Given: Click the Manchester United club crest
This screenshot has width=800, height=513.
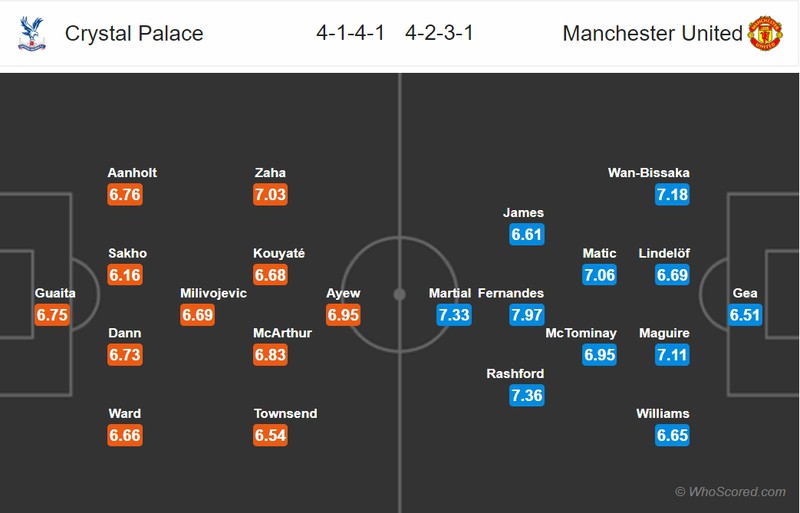Looking at the screenshot, I should [x=765, y=34].
